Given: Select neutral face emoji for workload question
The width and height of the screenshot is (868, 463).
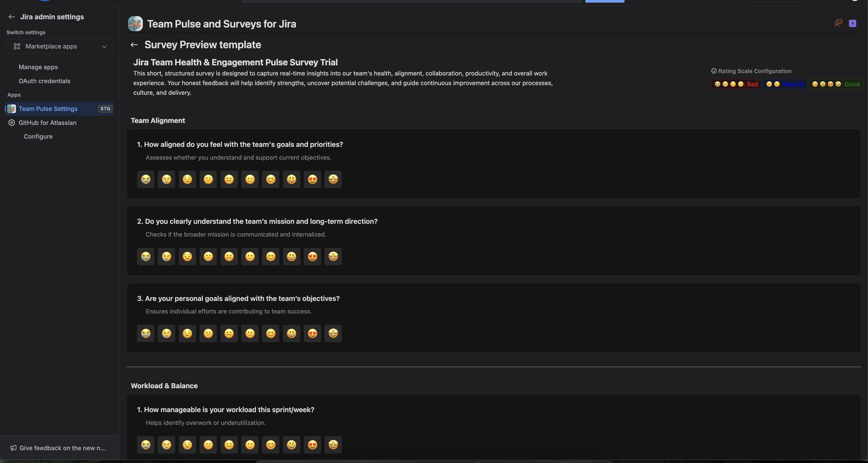Looking at the screenshot, I should (229, 445).
